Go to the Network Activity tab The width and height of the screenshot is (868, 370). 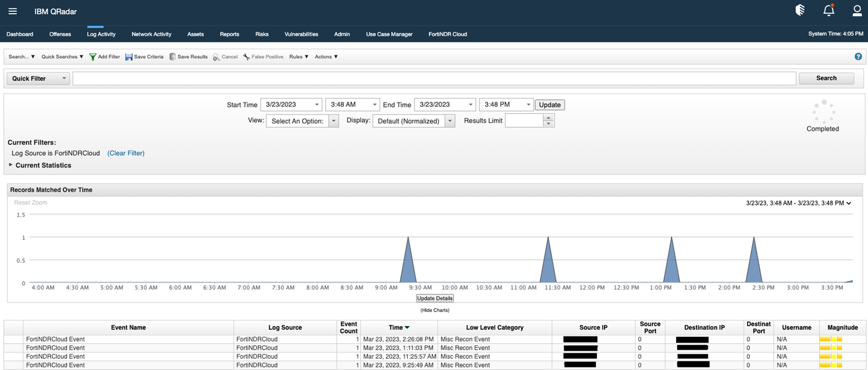point(152,34)
